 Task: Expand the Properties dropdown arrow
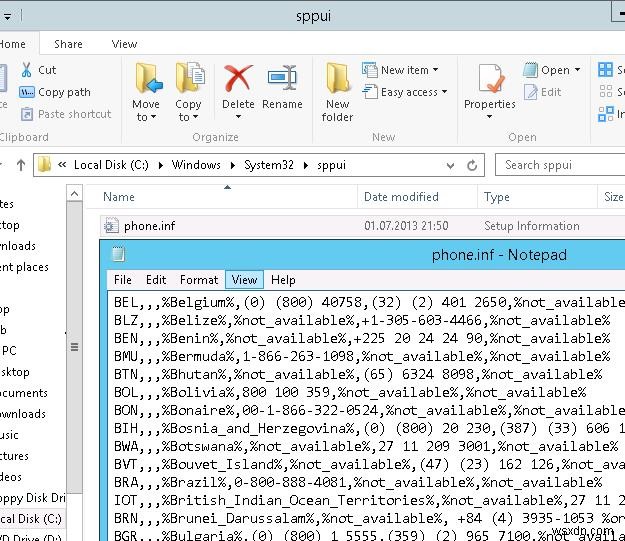coord(489,117)
